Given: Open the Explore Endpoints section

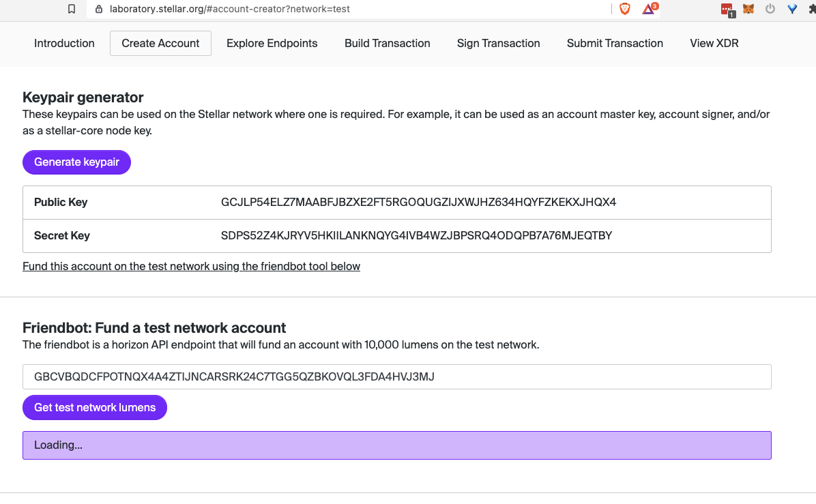Looking at the screenshot, I should [272, 43].
